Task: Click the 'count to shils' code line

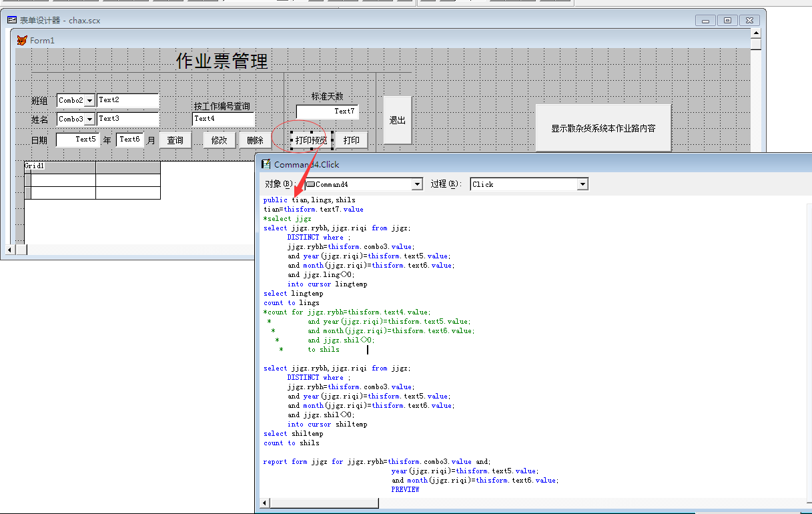Action: [292, 443]
